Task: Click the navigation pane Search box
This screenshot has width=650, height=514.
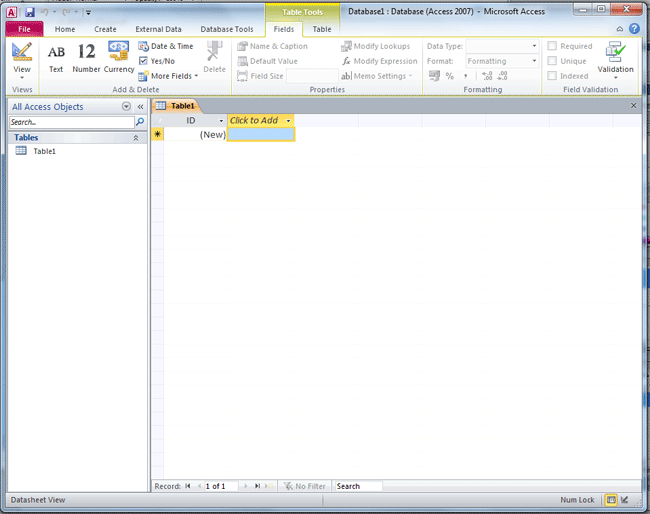Action: tap(71, 122)
